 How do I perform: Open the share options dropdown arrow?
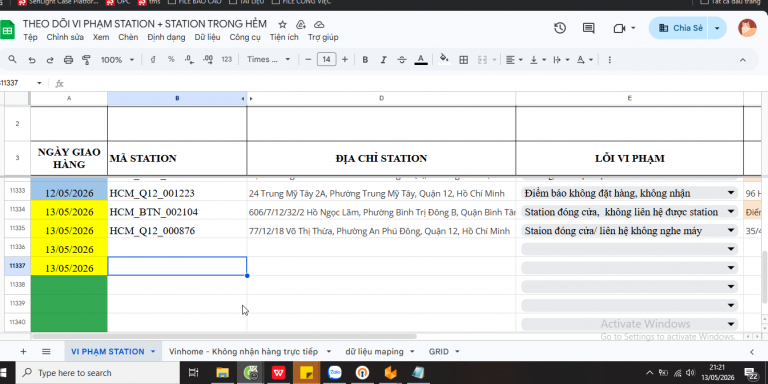[718, 28]
